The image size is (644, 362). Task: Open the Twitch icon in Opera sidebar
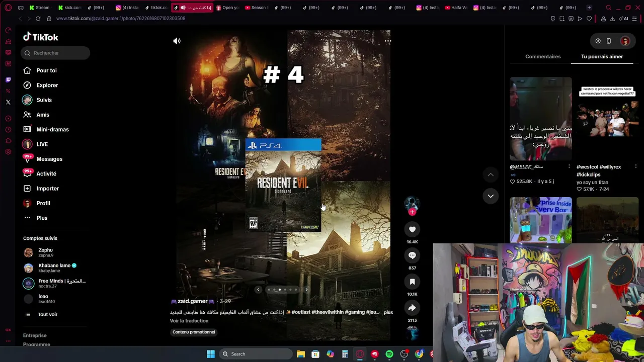point(8,80)
